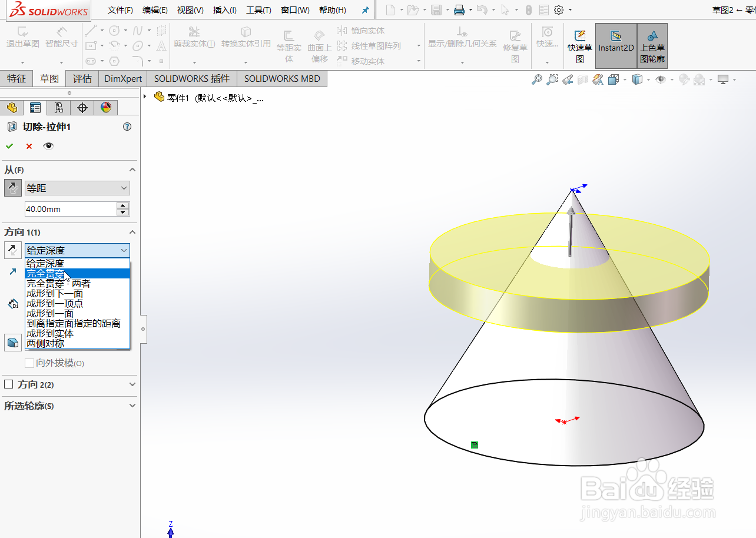Viewport: 756px width, 538px height.
Task: Open the ConfigurationManager tab icon
Action: 59,107
